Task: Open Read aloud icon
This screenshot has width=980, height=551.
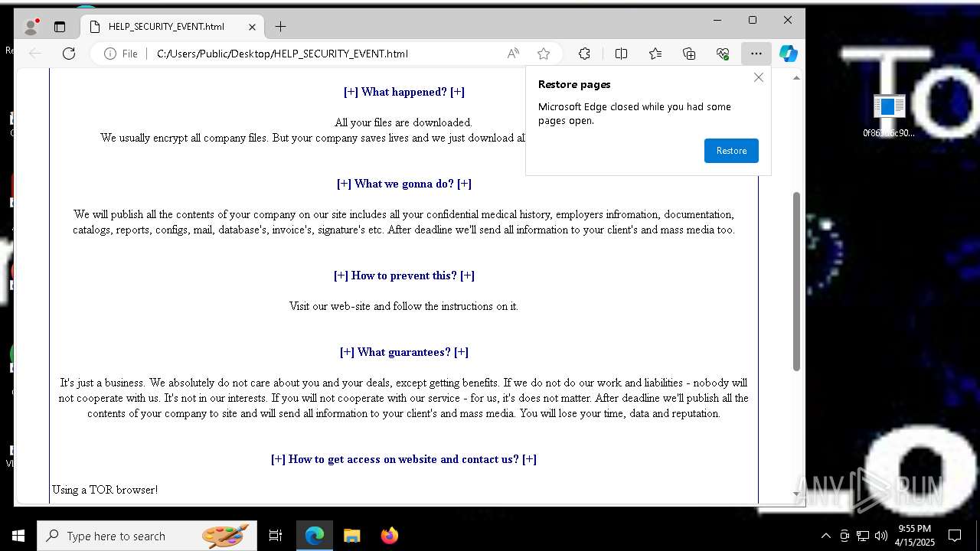Action: (513, 54)
